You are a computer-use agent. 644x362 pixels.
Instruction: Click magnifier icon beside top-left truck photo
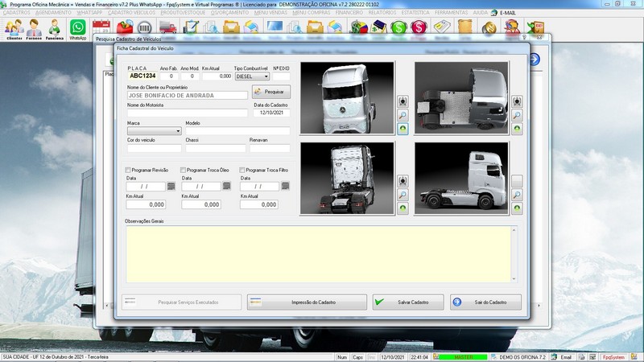[x=402, y=115]
